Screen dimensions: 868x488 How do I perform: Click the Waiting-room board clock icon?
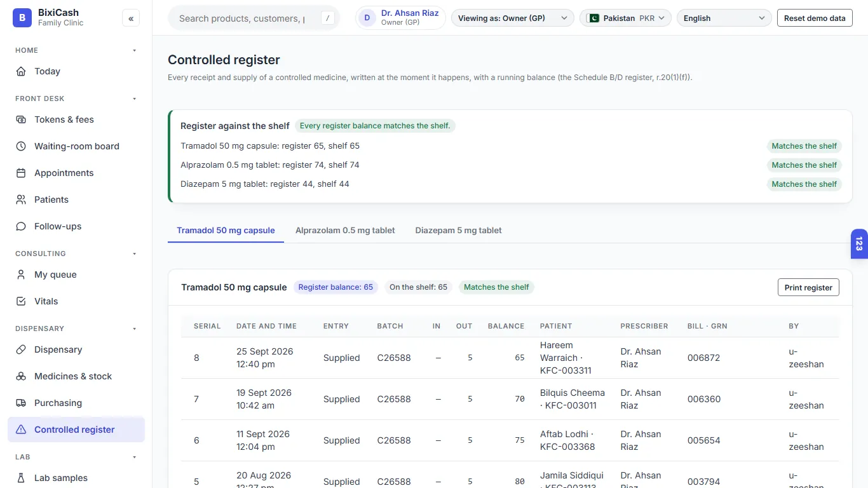21,146
